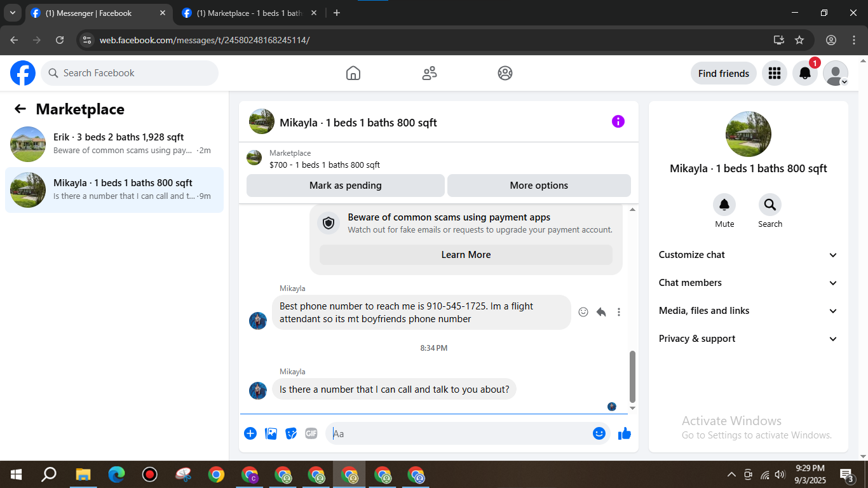Open the volume control in system tray
This screenshot has height=488, width=868.
(x=780, y=475)
